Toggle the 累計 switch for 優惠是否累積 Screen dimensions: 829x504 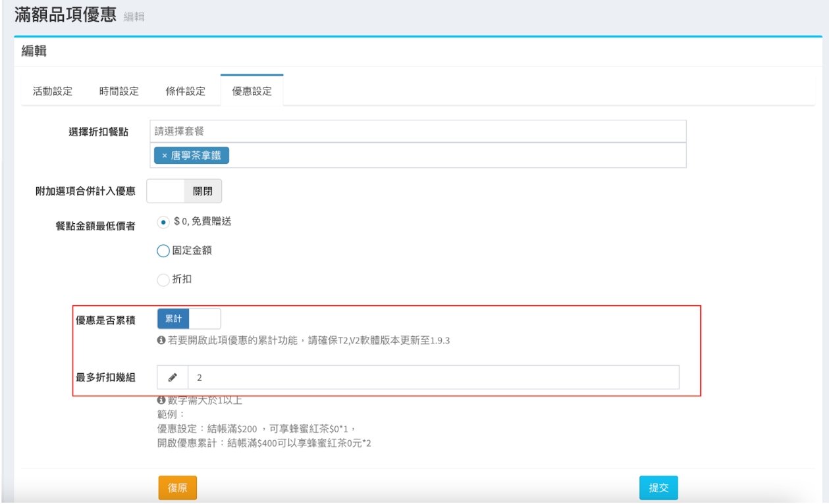189,318
